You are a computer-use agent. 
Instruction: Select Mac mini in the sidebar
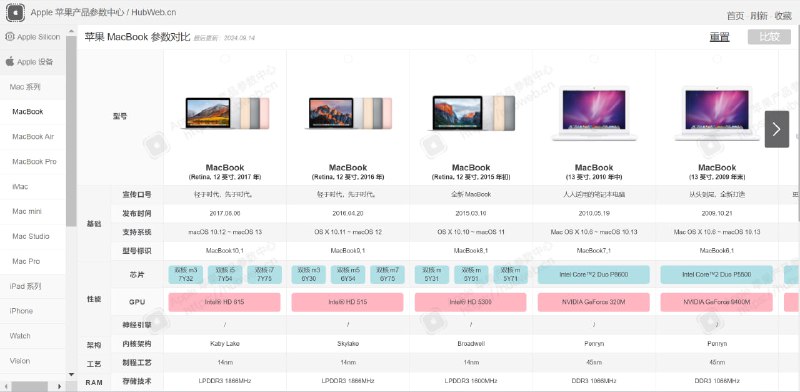click(33, 211)
